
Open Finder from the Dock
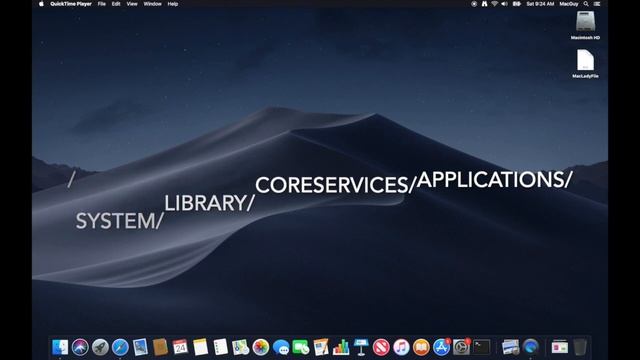(x=60, y=347)
